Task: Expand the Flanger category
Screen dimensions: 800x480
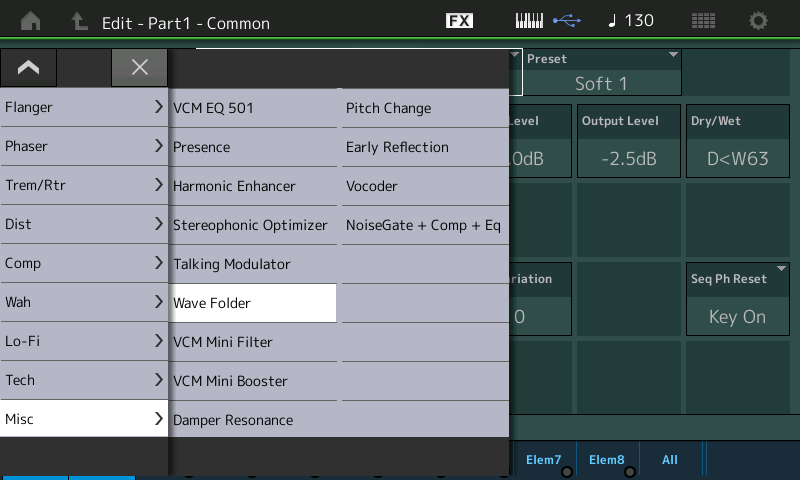Action: point(84,107)
